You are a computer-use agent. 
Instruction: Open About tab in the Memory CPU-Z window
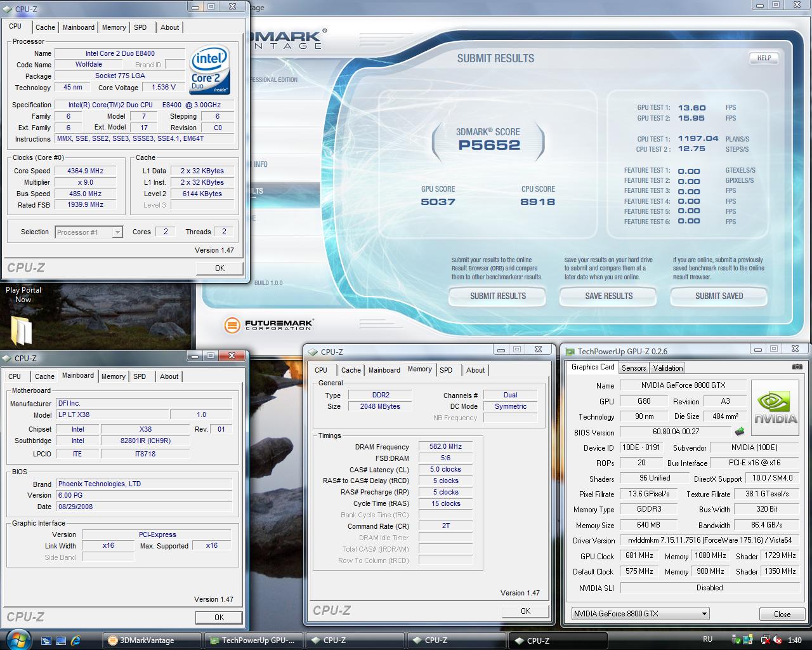coord(476,370)
